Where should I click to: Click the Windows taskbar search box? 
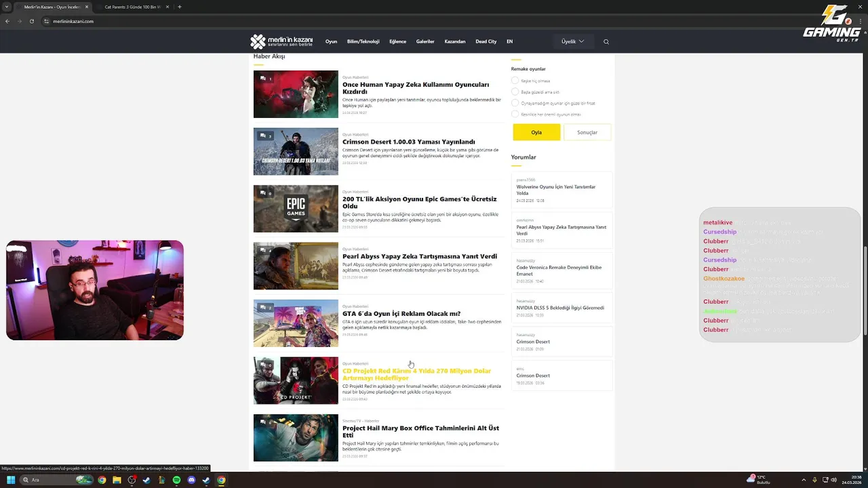[56, 480]
